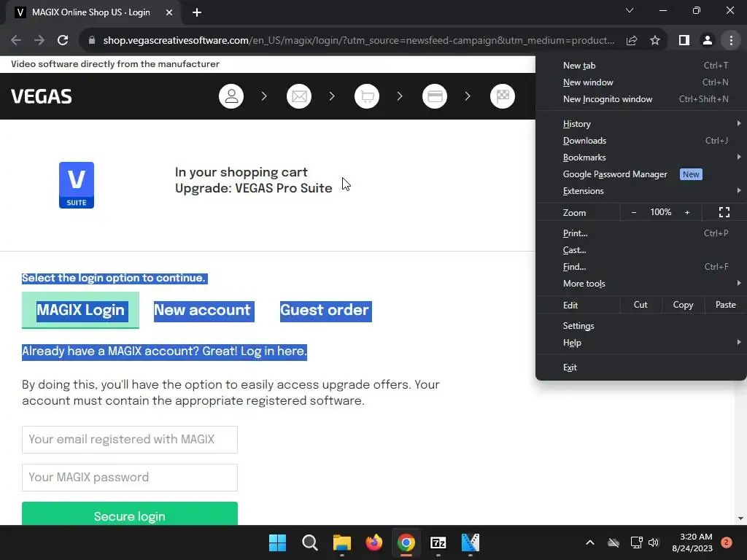
Task: Open Downloads from Chrome menu
Action: point(640,141)
